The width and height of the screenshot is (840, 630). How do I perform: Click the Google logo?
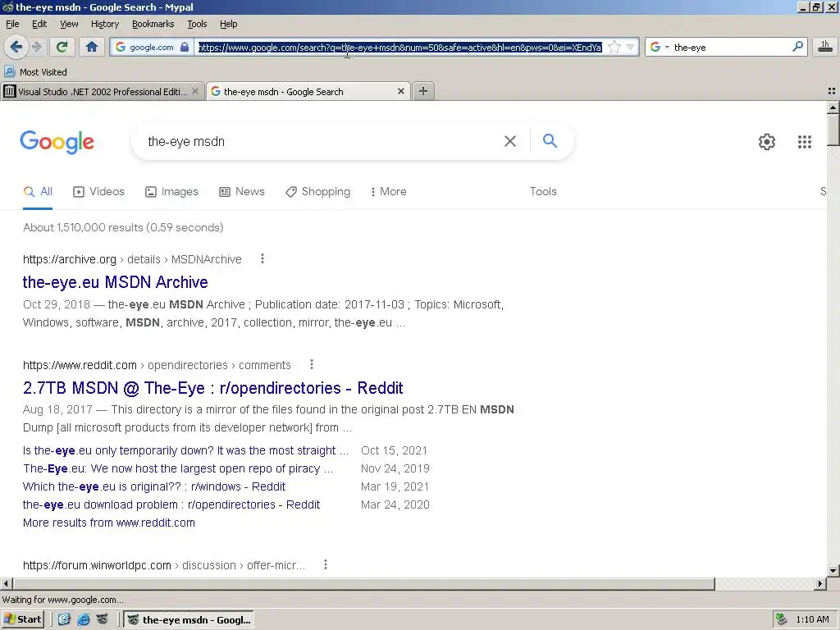point(57,142)
